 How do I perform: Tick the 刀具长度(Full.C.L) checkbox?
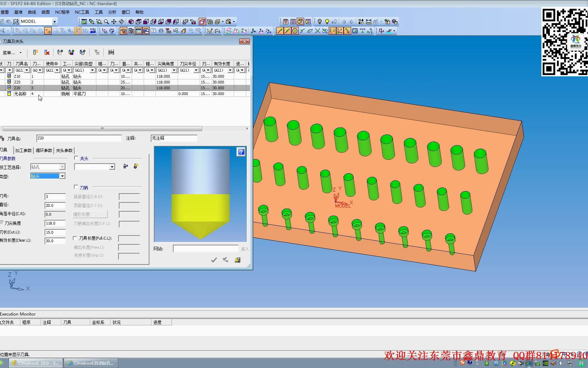(76, 238)
